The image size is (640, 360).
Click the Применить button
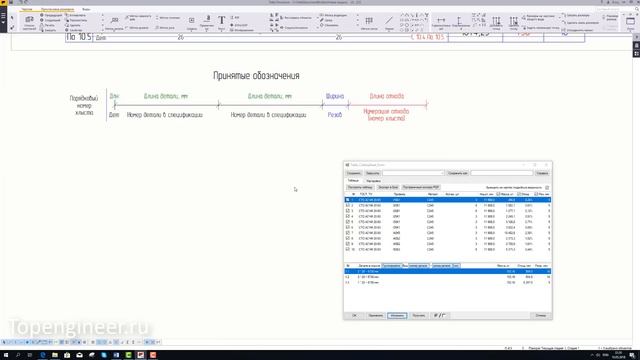point(376,316)
